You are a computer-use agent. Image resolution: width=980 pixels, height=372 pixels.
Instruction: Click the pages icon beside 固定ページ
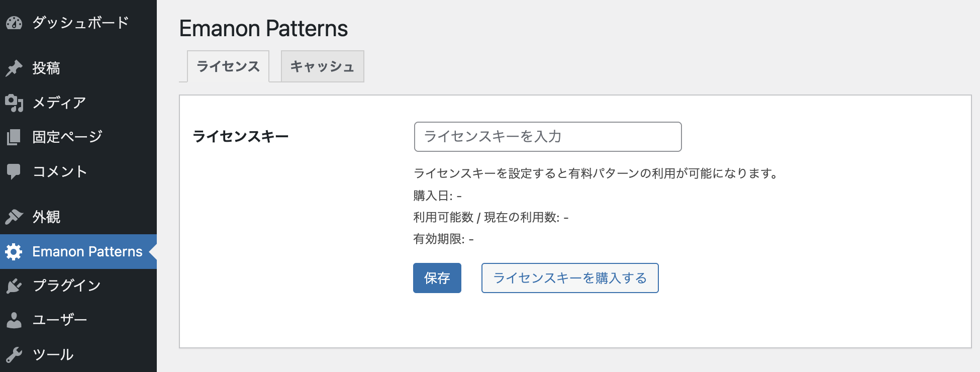coord(14,137)
